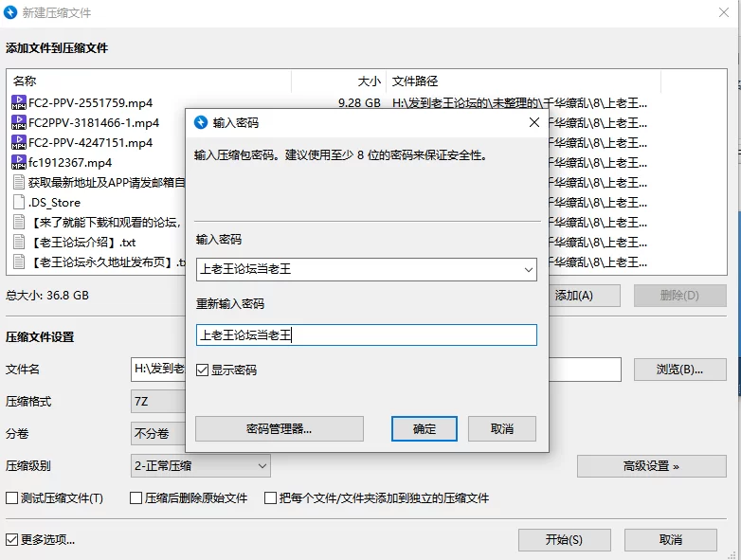This screenshot has height=560, width=741.
Task: Click the document icon of 【来了就能下载和观看的论坛
Action: click(x=18, y=222)
